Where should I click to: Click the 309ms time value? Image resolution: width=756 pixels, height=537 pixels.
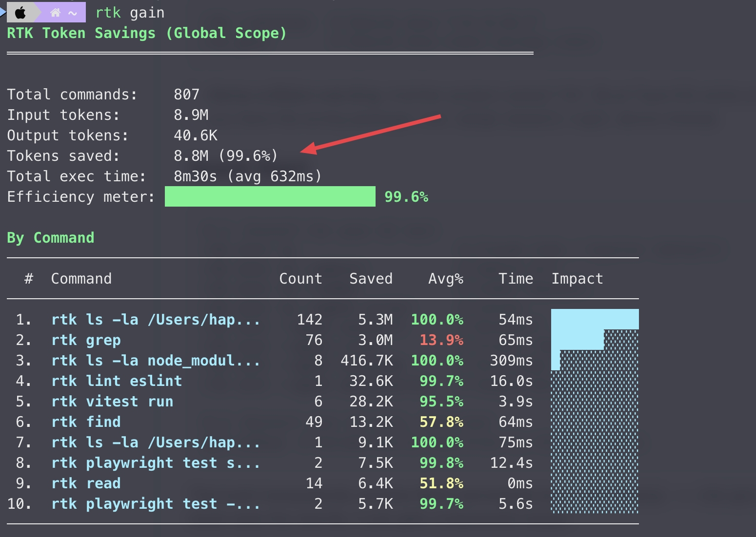(511, 360)
